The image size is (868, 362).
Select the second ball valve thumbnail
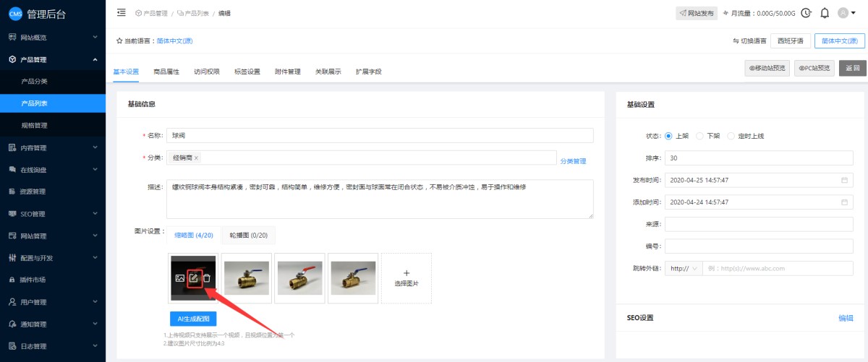247,277
